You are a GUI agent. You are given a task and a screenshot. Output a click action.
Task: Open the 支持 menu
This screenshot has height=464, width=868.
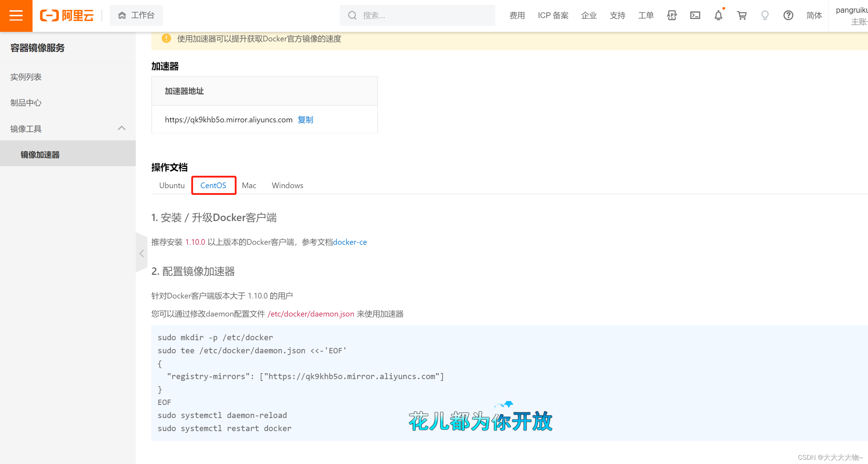click(x=618, y=16)
